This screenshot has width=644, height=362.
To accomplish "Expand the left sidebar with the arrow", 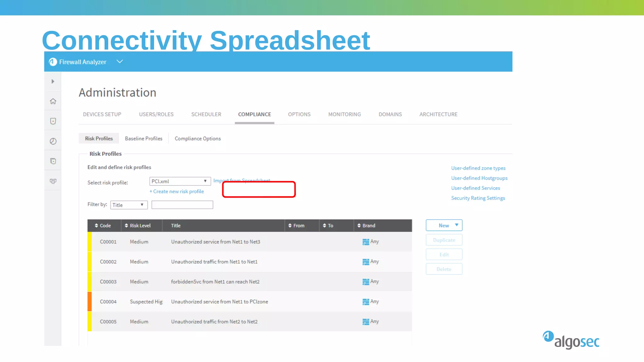I will [x=53, y=81].
